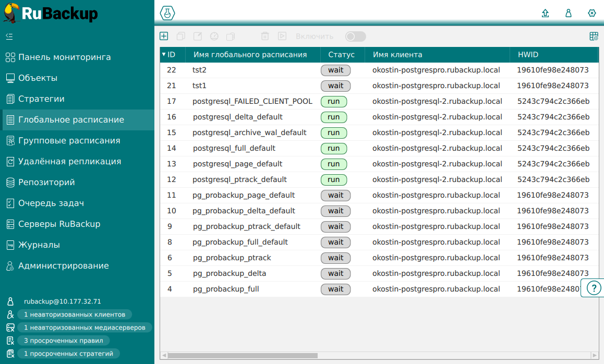Open the table column settings icon

[x=594, y=36]
